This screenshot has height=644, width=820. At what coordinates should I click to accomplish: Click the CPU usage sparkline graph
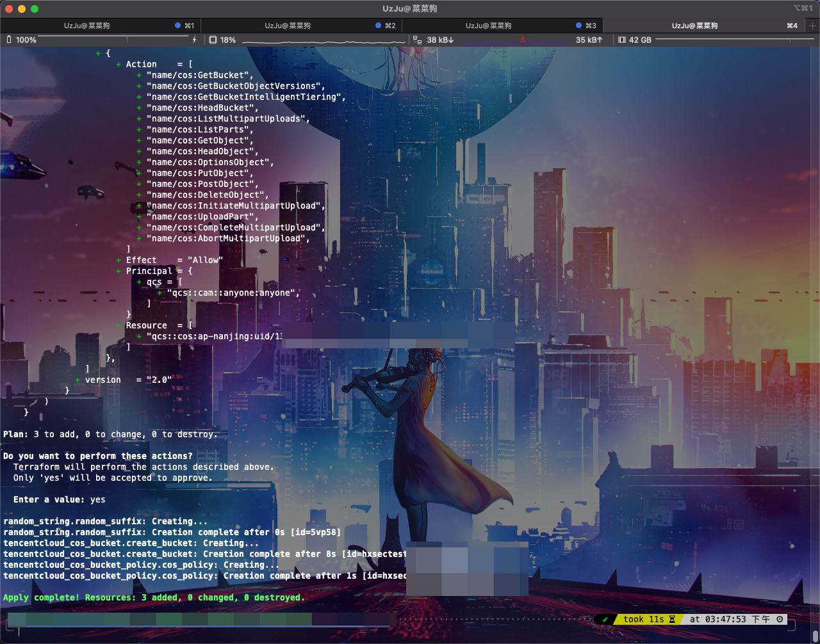(324, 40)
